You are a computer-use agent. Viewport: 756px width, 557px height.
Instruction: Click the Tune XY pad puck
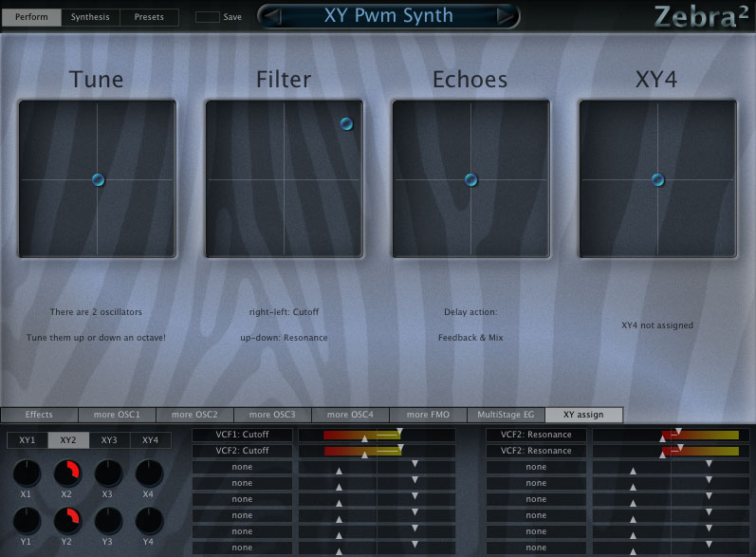98,180
